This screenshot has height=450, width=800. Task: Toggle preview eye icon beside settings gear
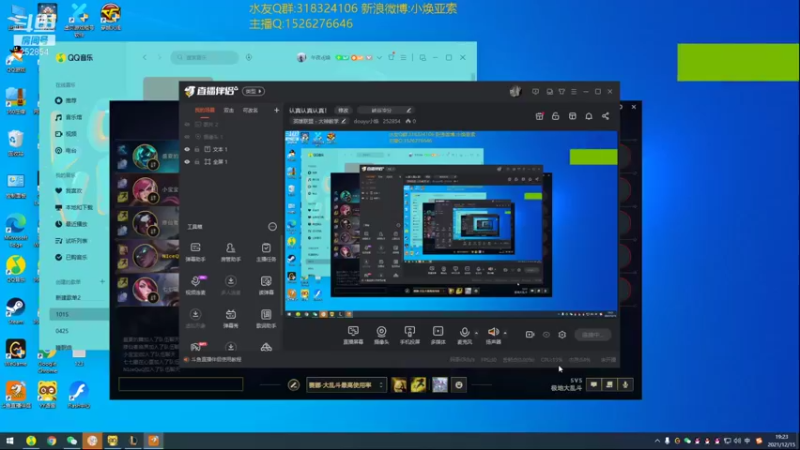point(546,335)
